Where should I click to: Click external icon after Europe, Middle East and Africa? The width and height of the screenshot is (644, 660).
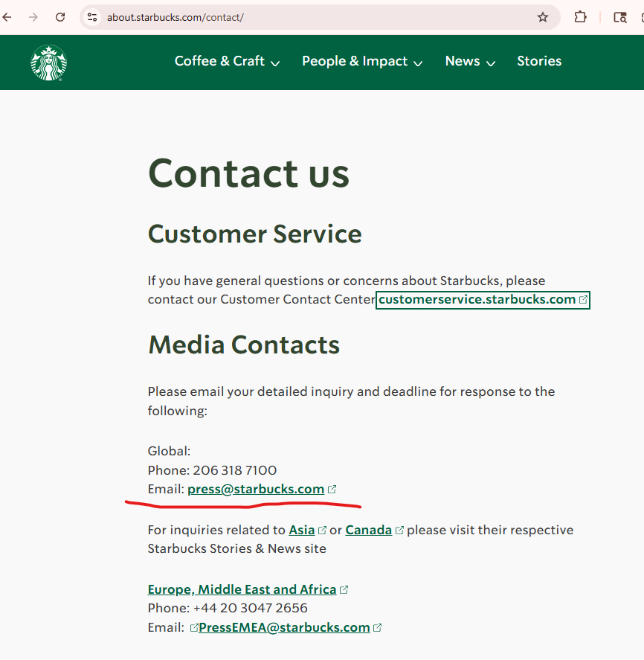click(344, 590)
